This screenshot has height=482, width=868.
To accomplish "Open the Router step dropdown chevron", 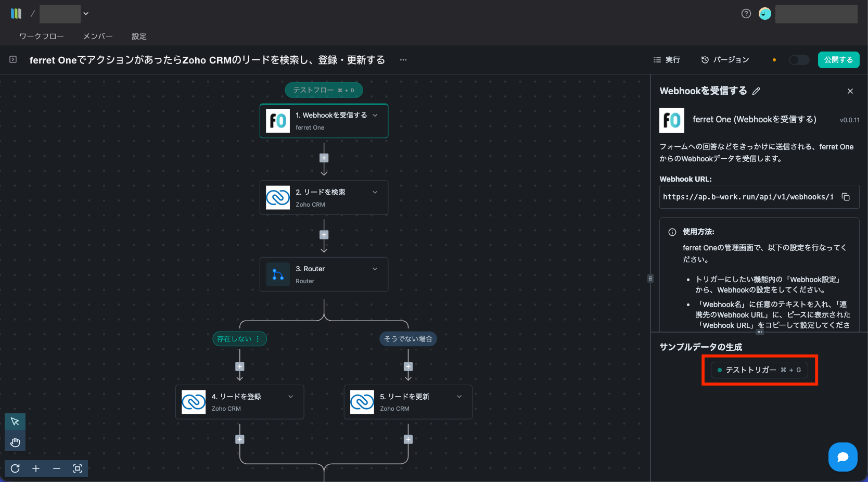I will click(375, 269).
